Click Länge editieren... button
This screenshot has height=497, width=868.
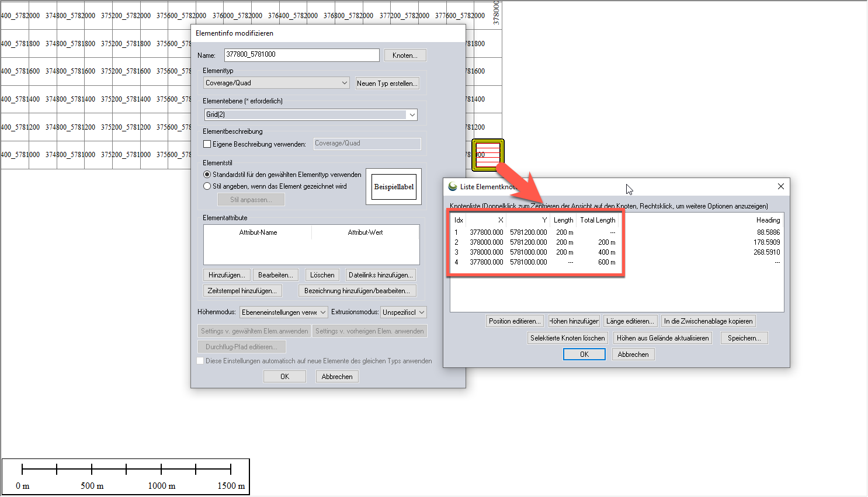[630, 321]
